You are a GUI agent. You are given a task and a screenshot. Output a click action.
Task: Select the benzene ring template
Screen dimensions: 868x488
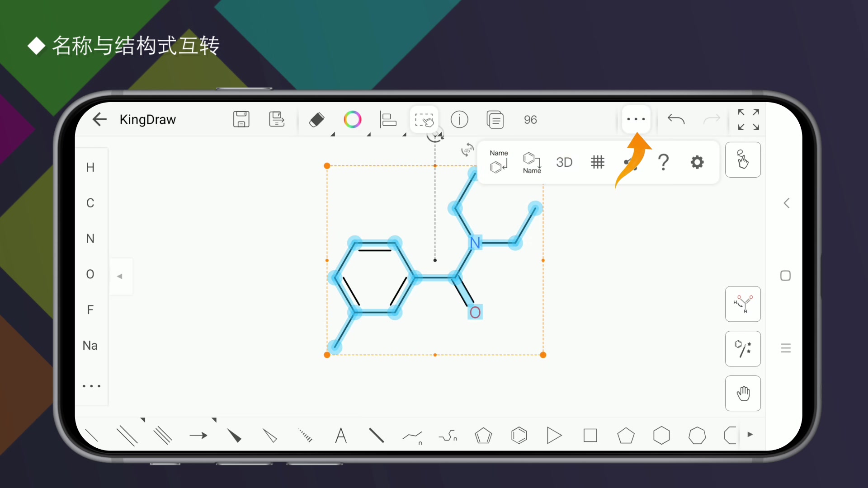519,436
